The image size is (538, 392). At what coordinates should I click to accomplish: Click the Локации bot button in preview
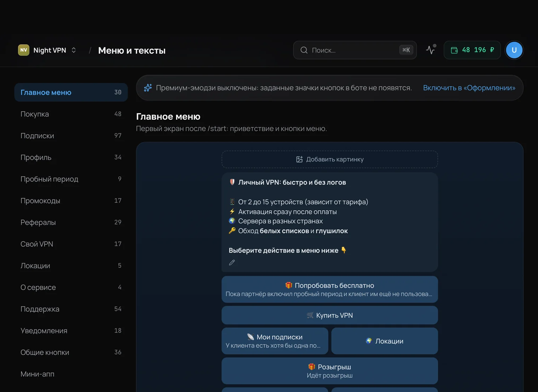384,341
